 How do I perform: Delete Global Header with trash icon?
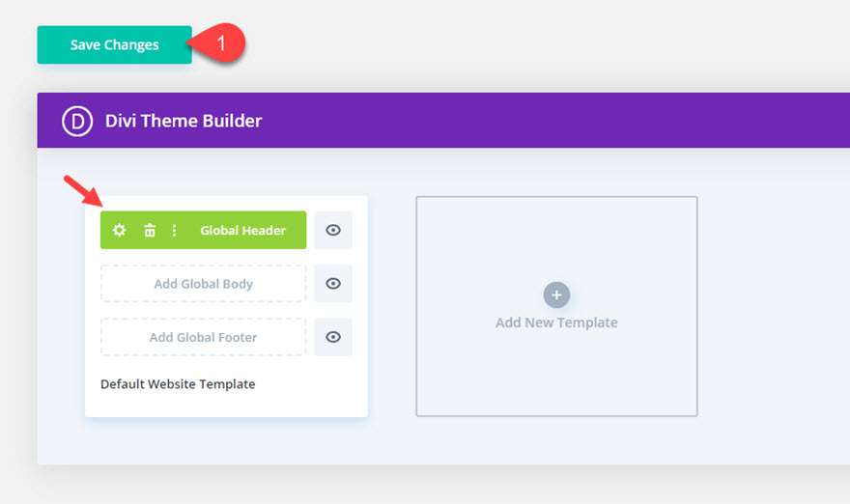[x=150, y=231]
